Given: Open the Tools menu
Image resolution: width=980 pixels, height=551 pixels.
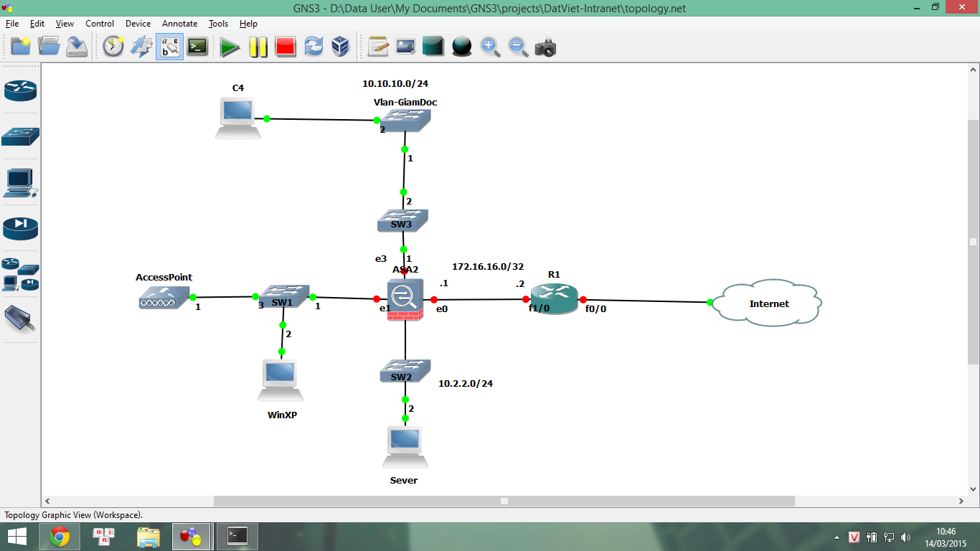Looking at the screenshot, I should [218, 24].
